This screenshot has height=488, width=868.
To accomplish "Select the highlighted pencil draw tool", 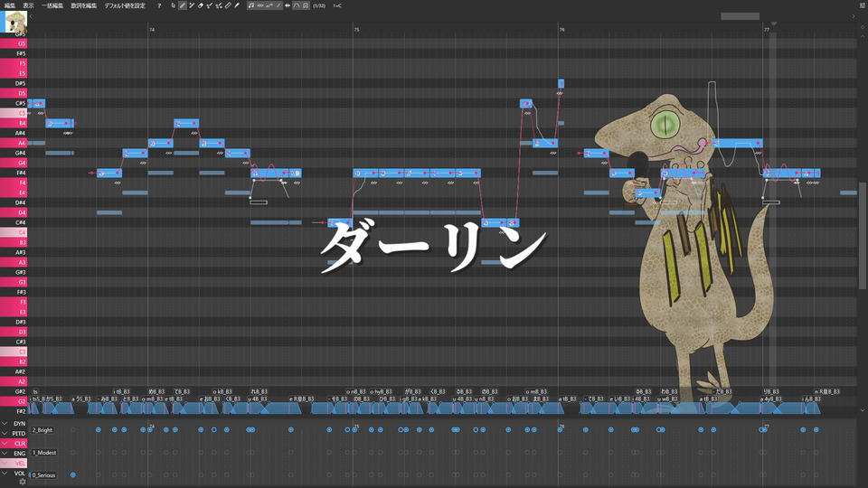I will [183, 5].
